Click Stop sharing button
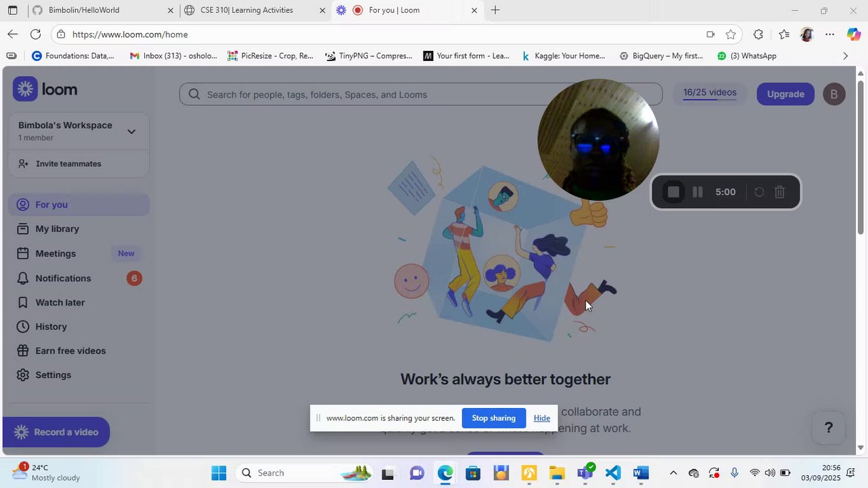868x488 pixels. pyautogui.click(x=493, y=418)
